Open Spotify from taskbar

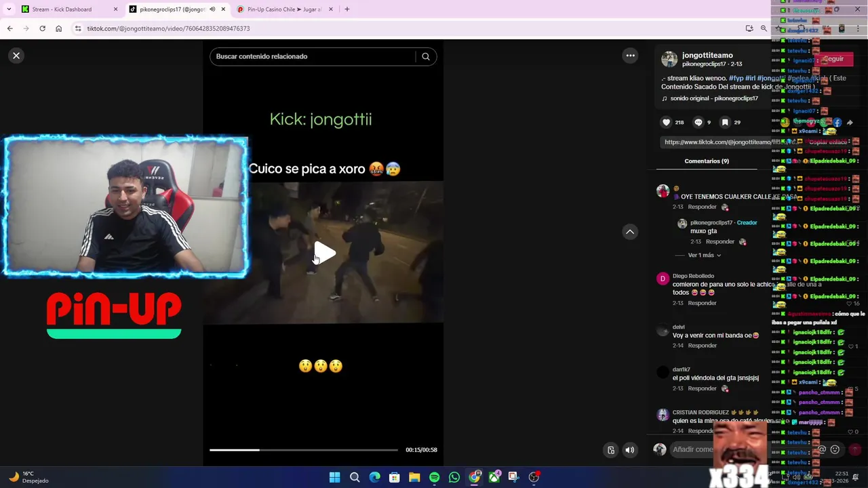pyautogui.click(x=434, y=477)
